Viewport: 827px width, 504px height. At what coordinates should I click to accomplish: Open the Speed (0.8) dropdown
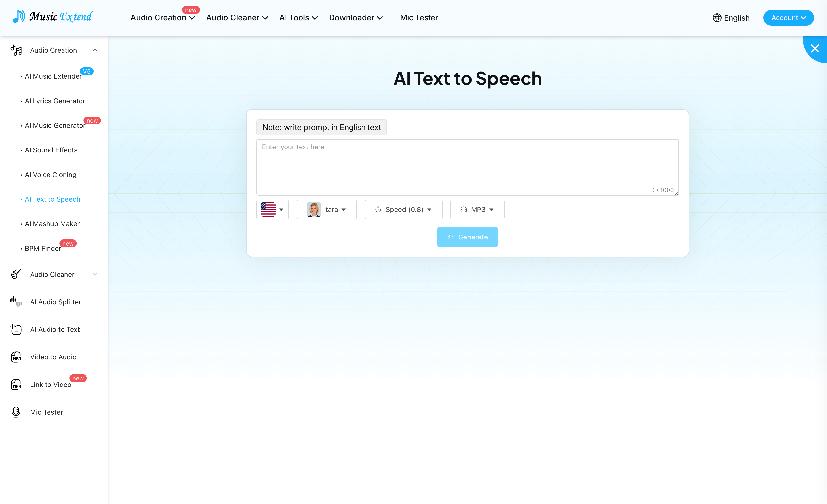(403, 209)
